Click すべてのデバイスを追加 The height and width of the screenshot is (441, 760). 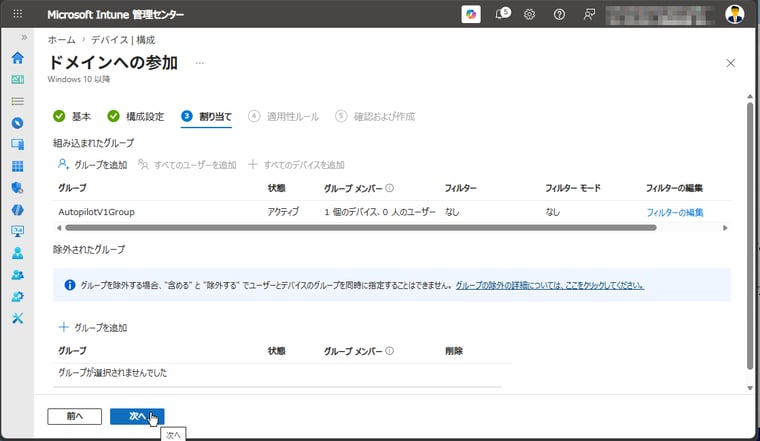coord(296,165)
